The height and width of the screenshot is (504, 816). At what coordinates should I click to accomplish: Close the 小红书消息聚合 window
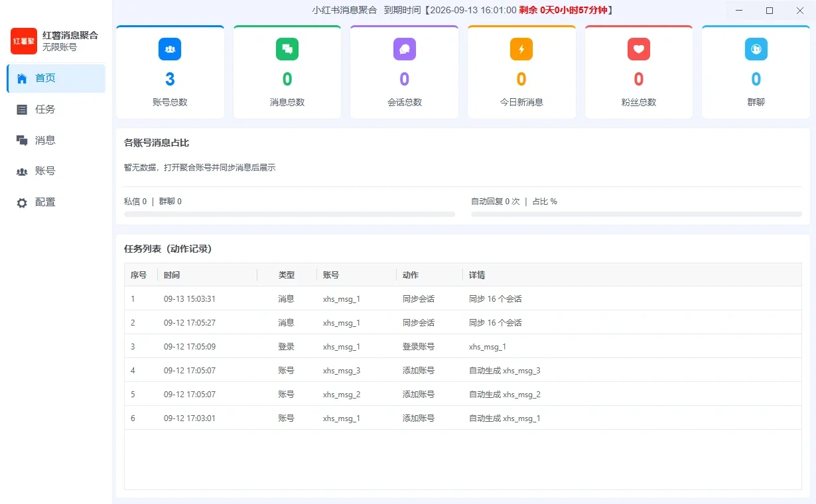[x=800, y=10]
